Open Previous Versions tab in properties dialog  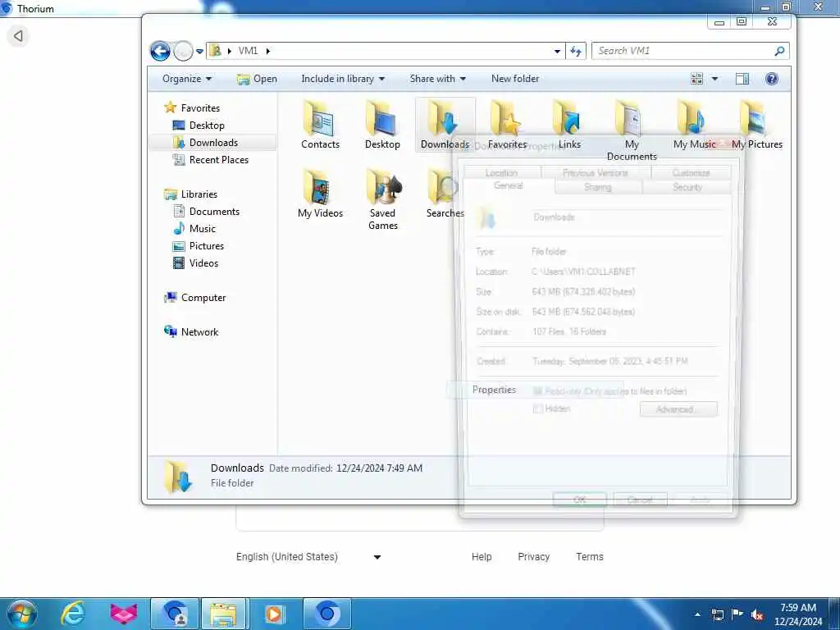click(596, 172)
